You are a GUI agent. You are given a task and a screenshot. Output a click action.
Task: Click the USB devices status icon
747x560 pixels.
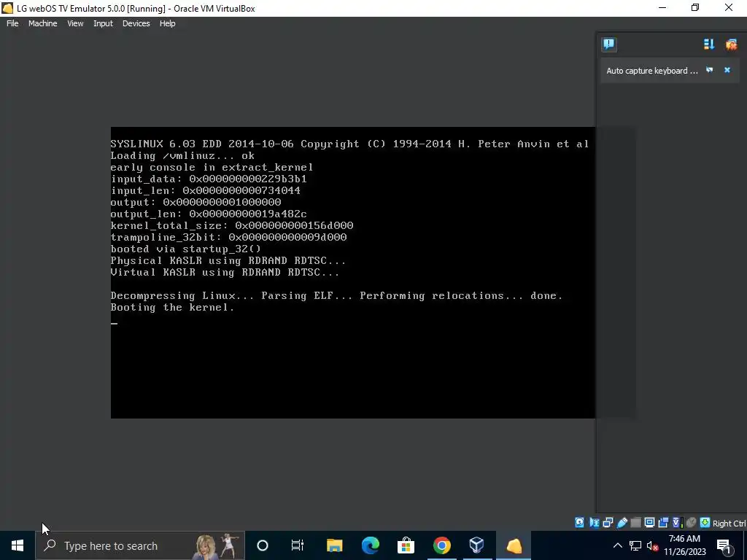[622, 522]
